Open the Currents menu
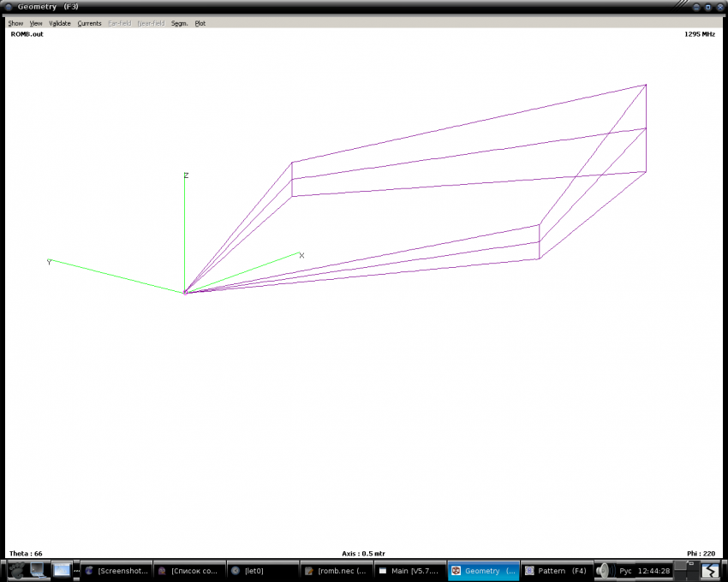This screenshot has width=728, height=582. (x=89, y=23)
